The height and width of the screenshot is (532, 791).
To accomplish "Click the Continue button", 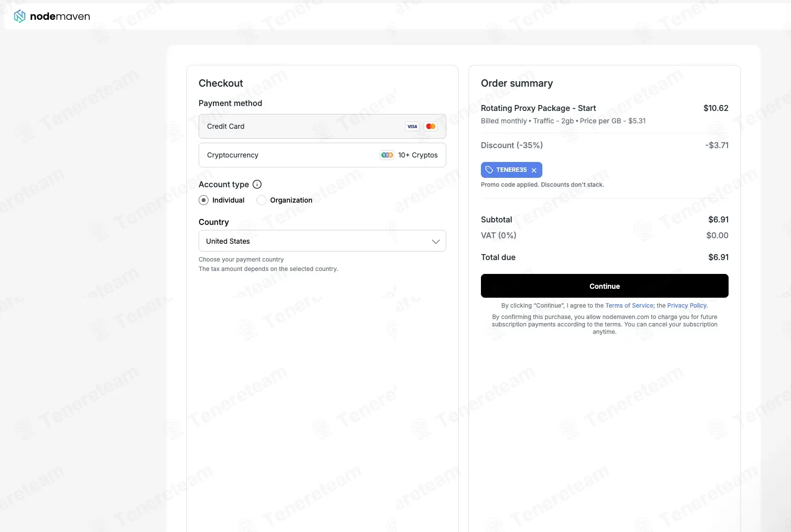I will (x=605, y=286).
